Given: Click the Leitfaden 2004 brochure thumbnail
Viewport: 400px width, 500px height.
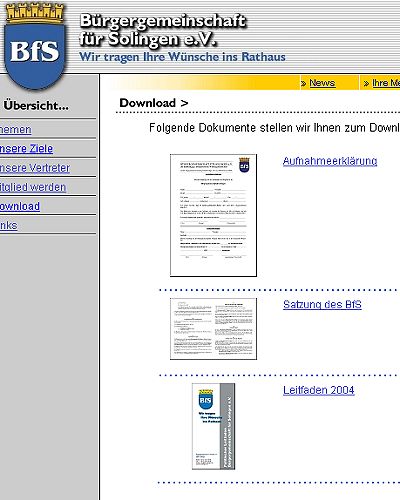Looking at the screenshot, I should tap(213, 426).
